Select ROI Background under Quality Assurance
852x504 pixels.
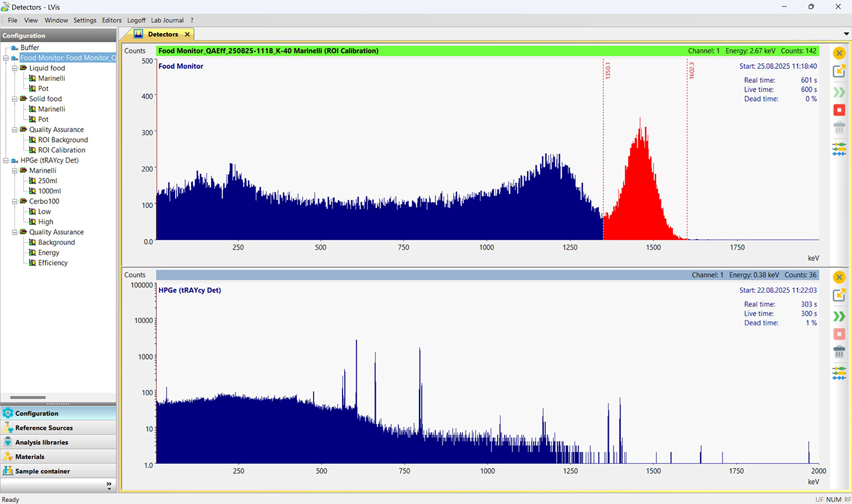point(63,140)
